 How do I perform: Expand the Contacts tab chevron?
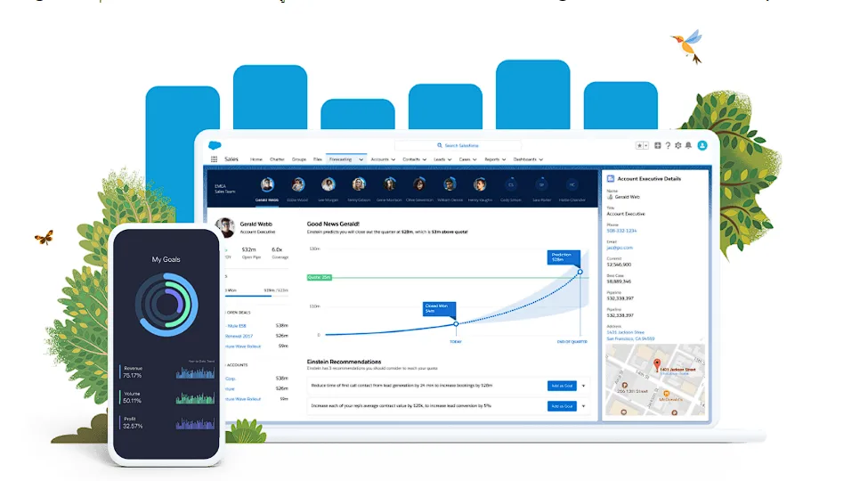pos(425,159)
